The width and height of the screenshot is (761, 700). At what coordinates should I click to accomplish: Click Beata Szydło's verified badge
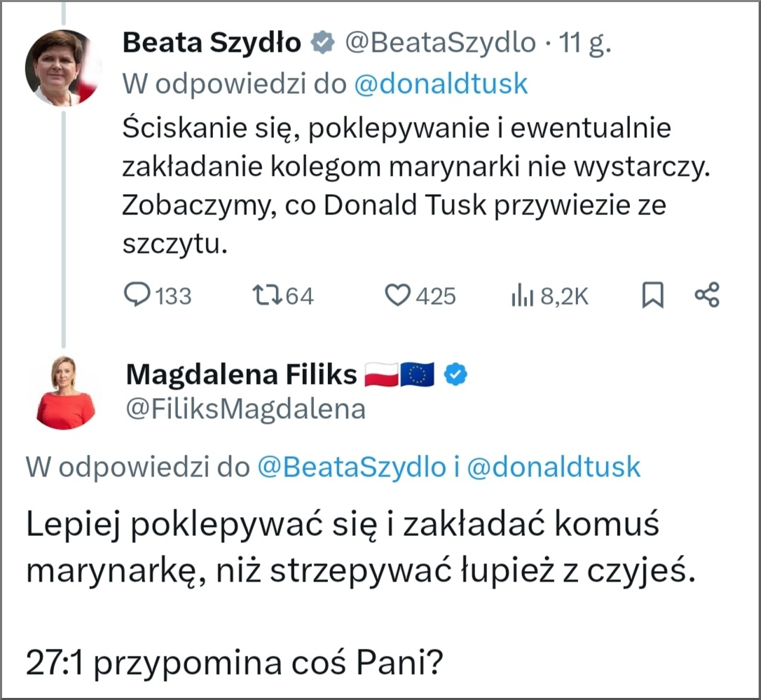(x=323, y=43)
